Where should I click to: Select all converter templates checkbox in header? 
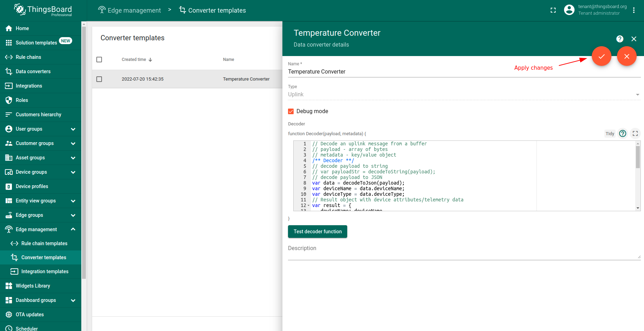[x=99, y=60]
